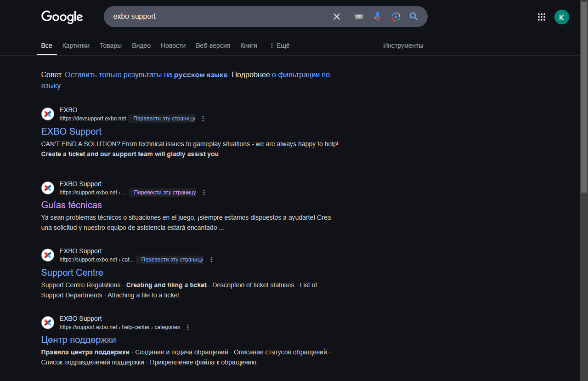Screen dimensions: 588x381
Task: Select the Все tab
Action: [x=46, y=45]
